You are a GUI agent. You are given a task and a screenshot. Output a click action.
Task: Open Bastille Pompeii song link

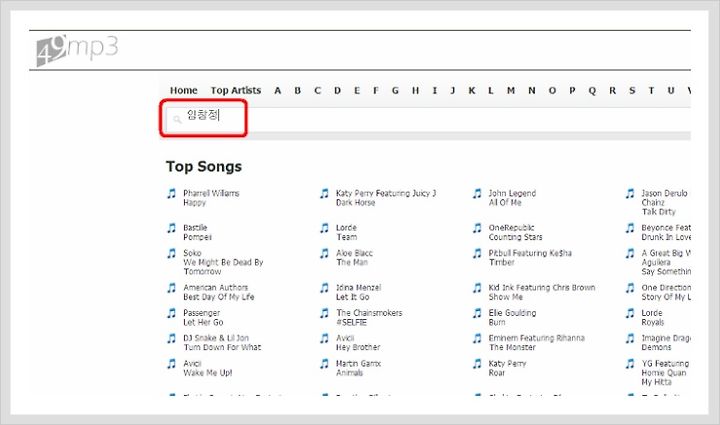point(197,232)
